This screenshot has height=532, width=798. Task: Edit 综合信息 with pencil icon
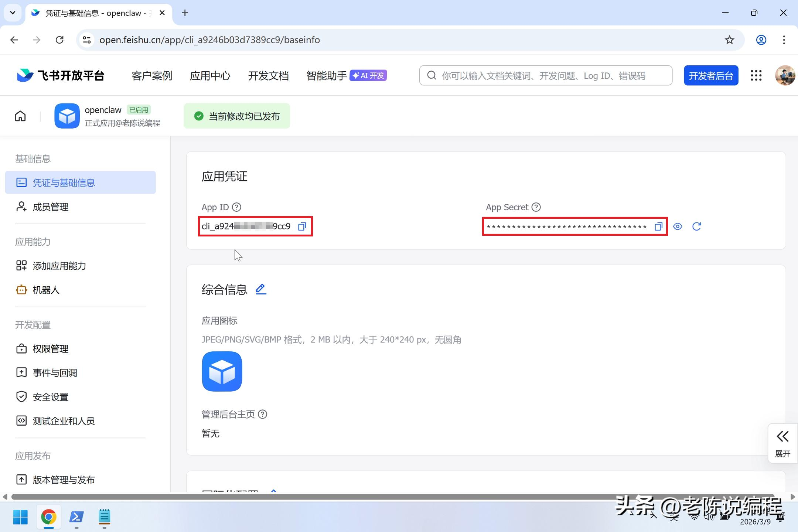click(x=261, y=289)
